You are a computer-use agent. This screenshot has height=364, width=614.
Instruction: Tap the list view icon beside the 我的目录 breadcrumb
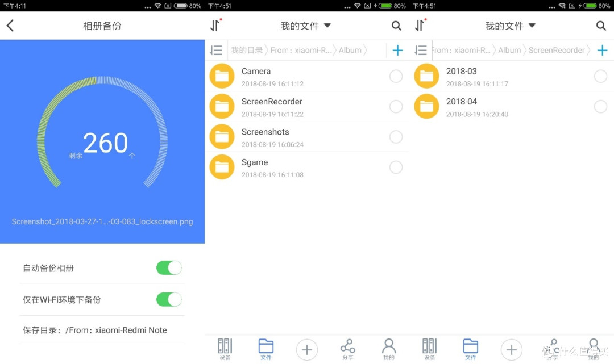(216, 50)
